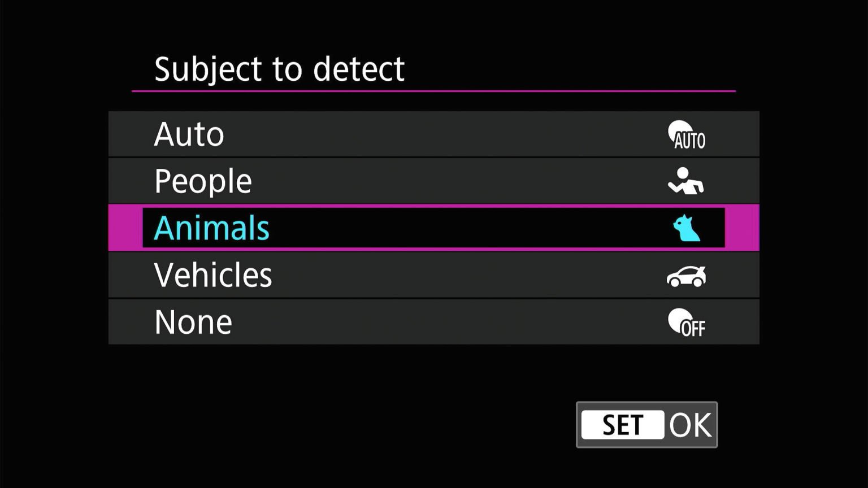This screenshot has width=868, height=488.
Task: Select the Animals menu row
Action: pyautogui.click(x=396, y=227)
